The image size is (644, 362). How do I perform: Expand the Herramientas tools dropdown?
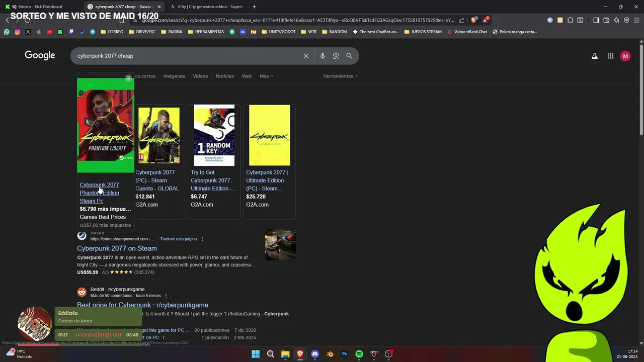click(341, 76)
